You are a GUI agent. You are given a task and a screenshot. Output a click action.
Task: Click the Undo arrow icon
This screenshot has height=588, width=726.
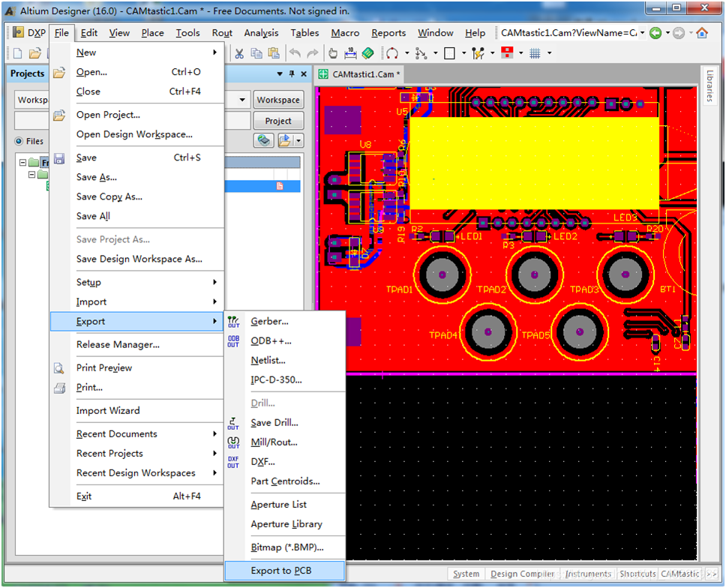[x=295, y=53]
